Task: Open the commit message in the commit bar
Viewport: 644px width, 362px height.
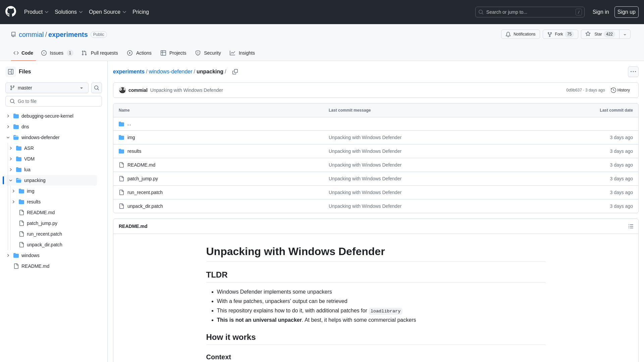Action: pyautogui.click(x=186, y=90)
